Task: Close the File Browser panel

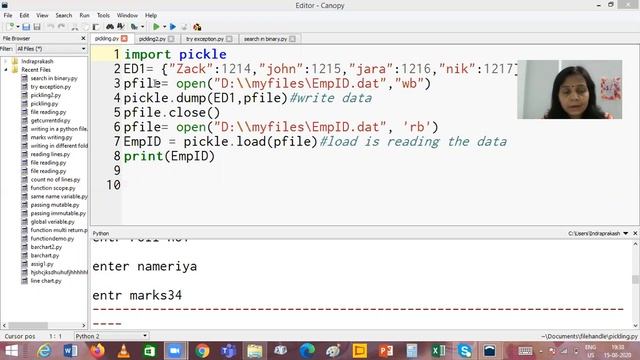Action: (x=83, y=38)
